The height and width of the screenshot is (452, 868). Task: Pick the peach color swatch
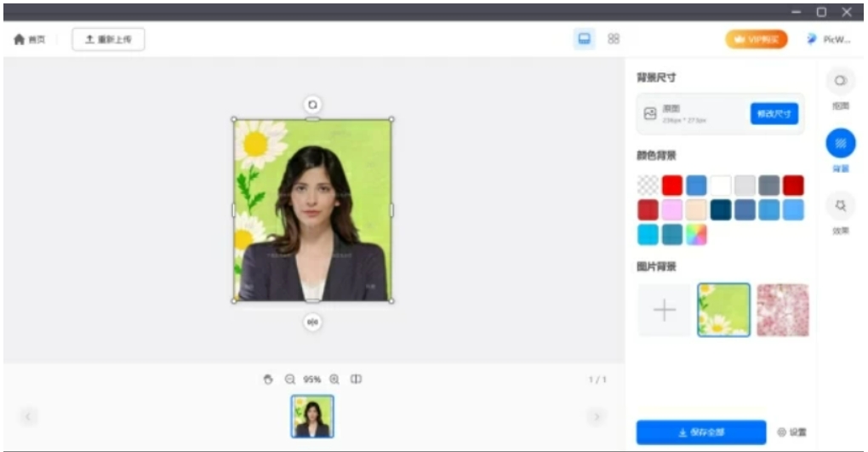point(696,210)
